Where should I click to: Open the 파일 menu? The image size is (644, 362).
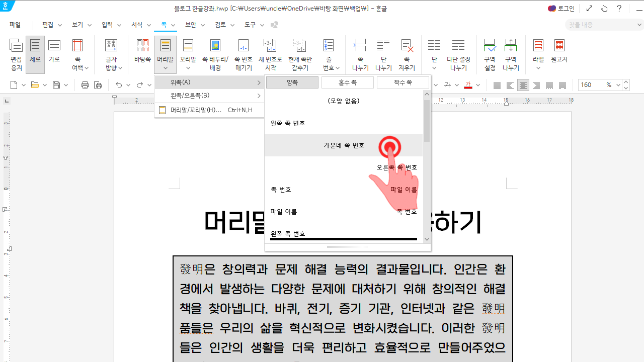tap(15, 25)
